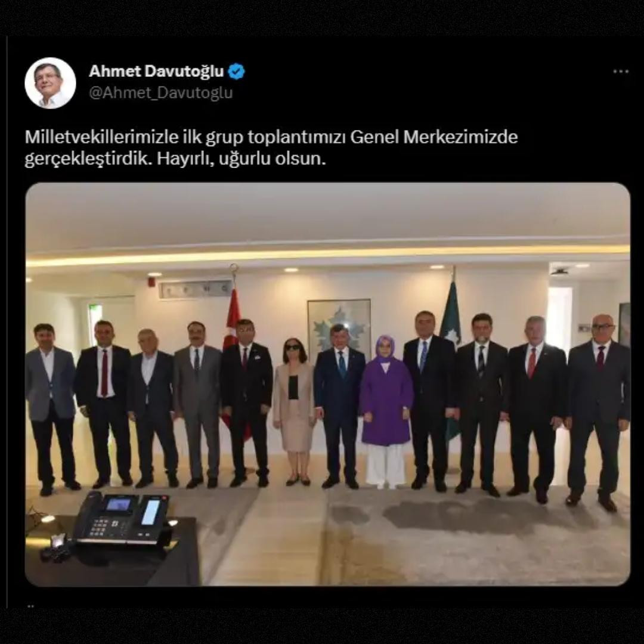Click the phrase Hayırlı, uğurlu olsun
The image size is (644, 644).
241,159
